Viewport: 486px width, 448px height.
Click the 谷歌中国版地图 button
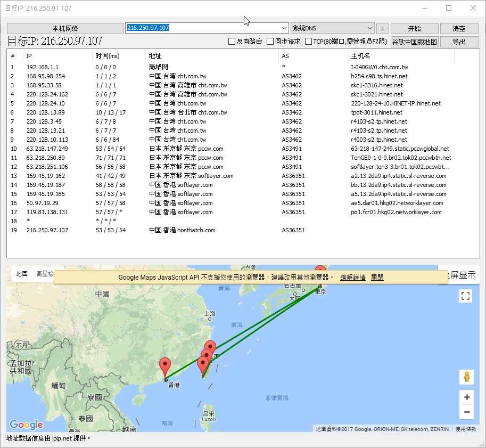(414, 42)
